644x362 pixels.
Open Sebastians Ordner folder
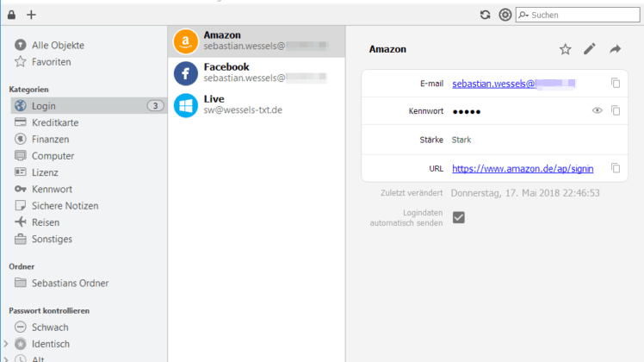(61, 283)
